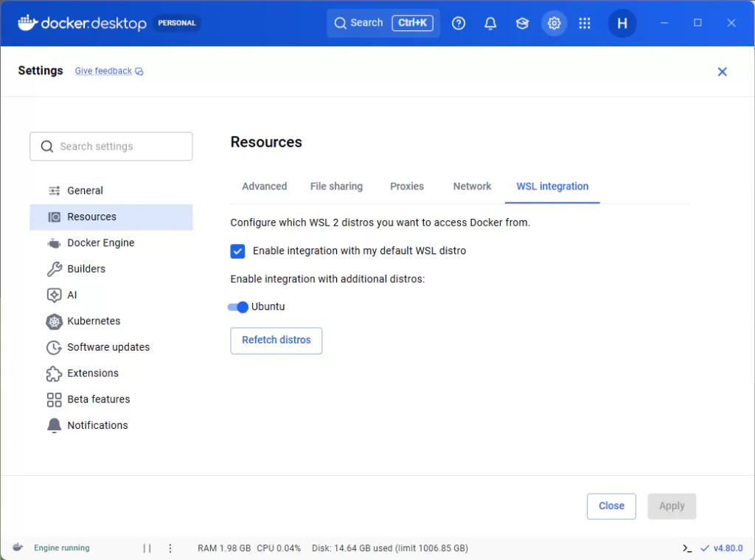Open General settings section

click(x=111, y=191)
